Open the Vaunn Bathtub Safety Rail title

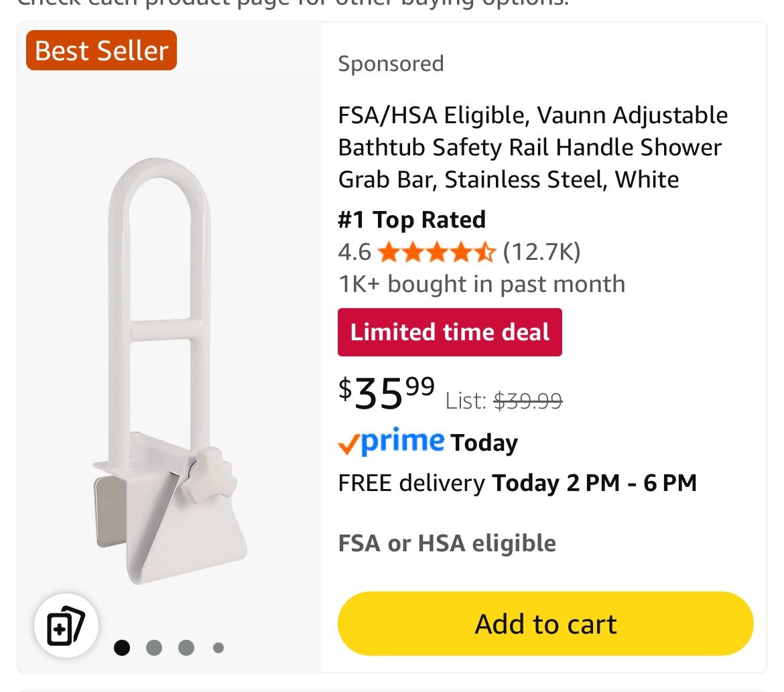coord(533,147)
